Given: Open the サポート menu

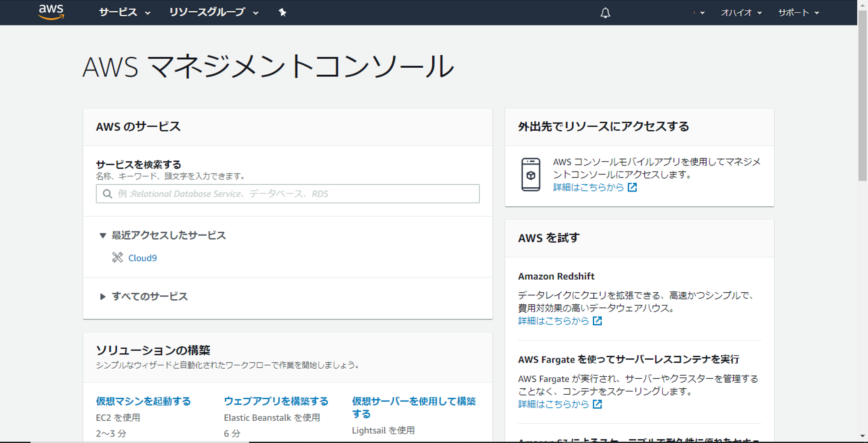Looking at the screenshot, I should coord(799,13).
